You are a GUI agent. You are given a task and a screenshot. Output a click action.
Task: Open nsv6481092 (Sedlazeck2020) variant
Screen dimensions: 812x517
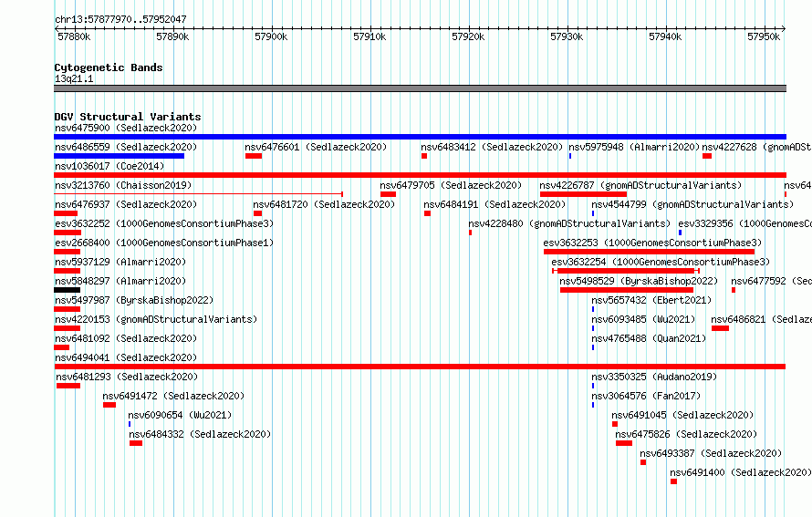click(126, 338)
